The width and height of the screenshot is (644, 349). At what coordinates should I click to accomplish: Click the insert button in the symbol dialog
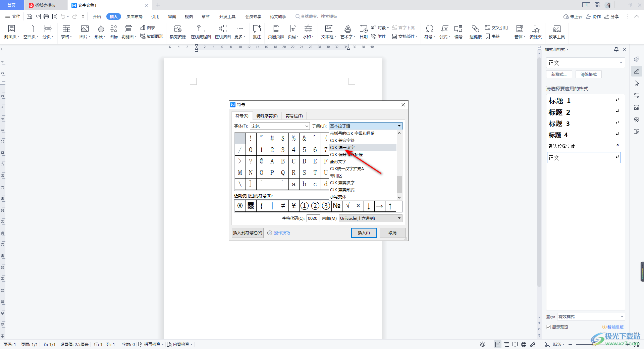click(x=364, y=233)
